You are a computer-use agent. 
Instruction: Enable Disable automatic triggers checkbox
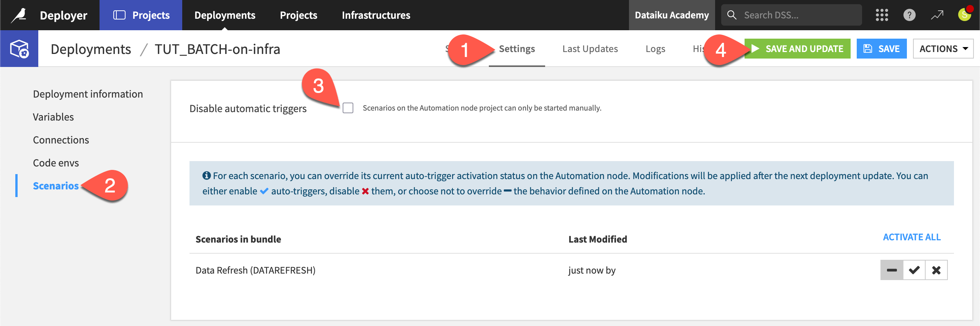tap(348, 108)
